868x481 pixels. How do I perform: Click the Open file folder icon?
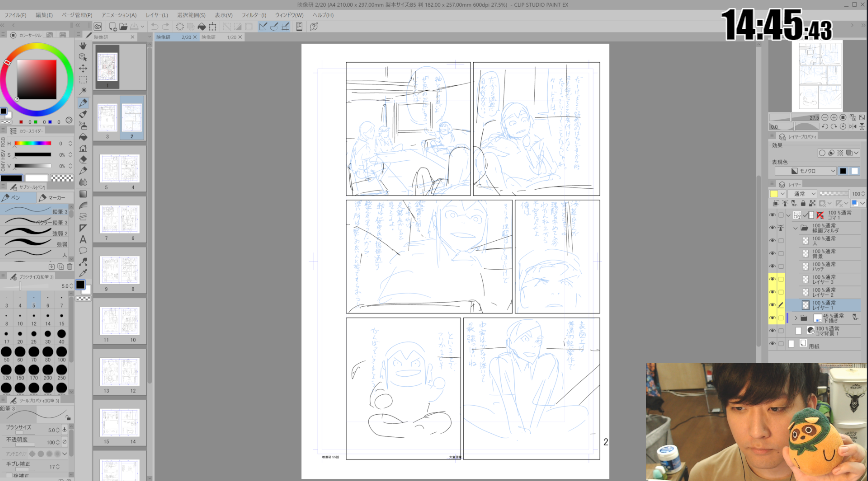pos(123,27)
